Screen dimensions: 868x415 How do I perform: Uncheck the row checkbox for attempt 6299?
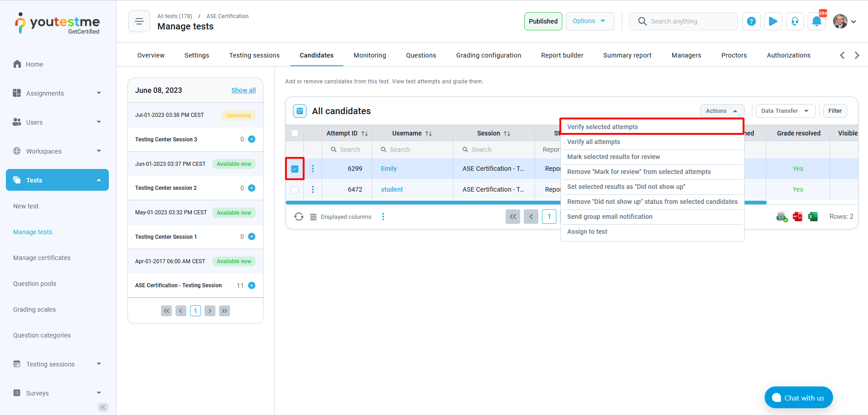(x=294, y=169)
